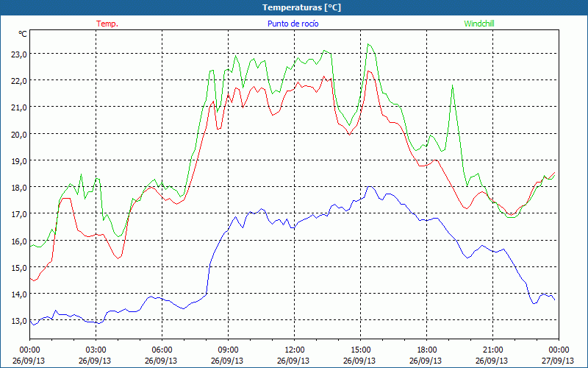This screenshot has height=368, width=588.
Task: Click the 21:00 time axis label
Action: tap(492, 350)
